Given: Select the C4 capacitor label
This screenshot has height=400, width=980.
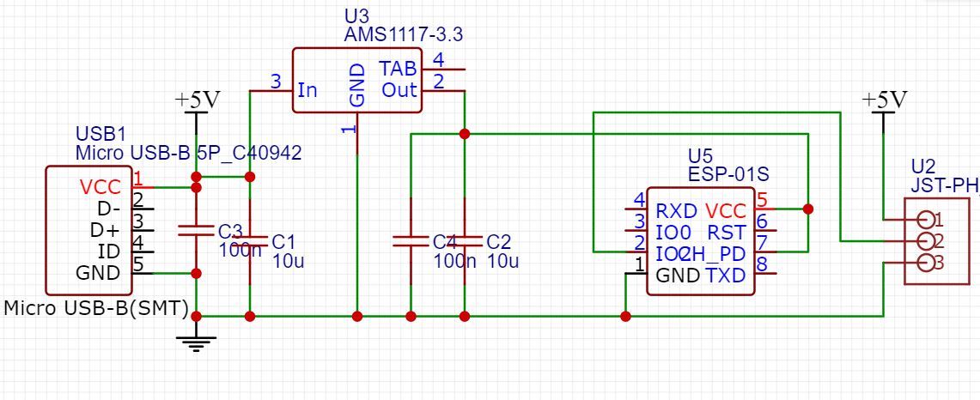Looking at the screenshot, I should tap(447, 241).
